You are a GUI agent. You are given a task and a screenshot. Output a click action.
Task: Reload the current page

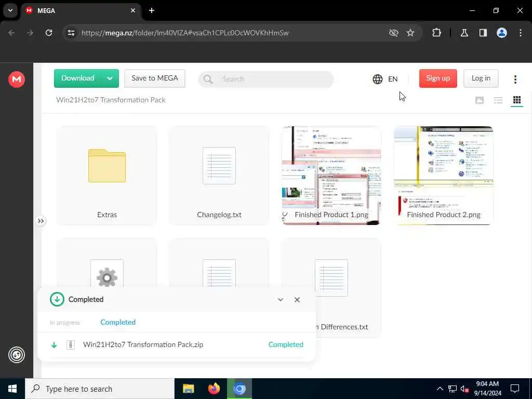click(49, 33)
